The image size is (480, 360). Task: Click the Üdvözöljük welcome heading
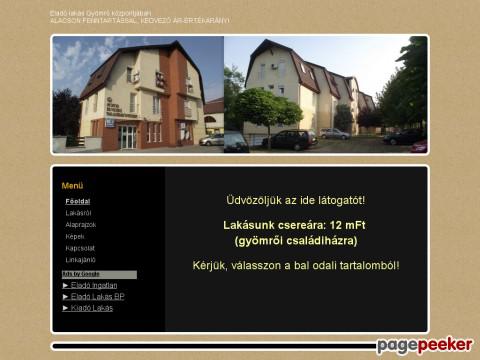[x=296, y=200]
